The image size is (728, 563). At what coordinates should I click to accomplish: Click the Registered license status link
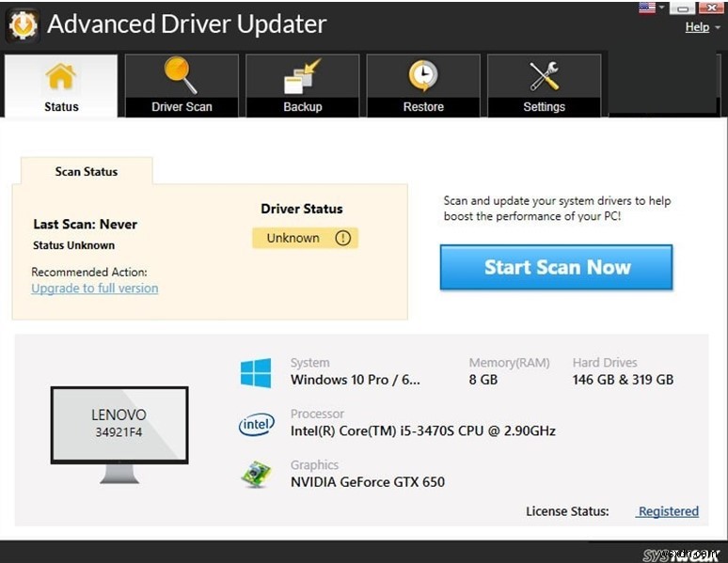[668, 511]
